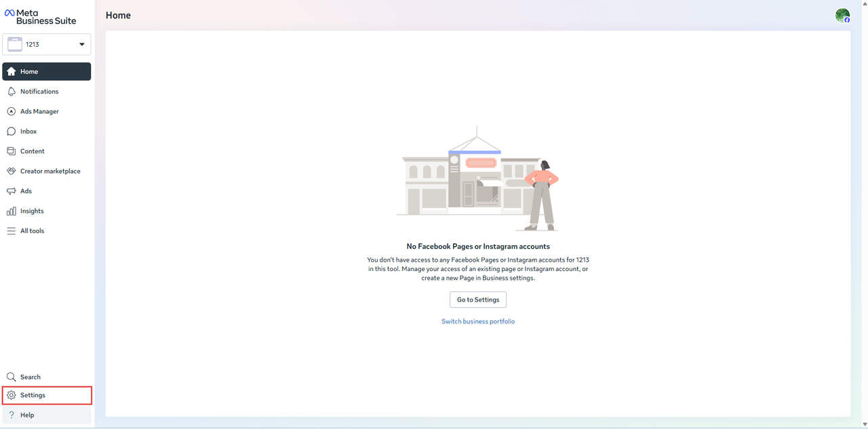Click the page scrollbar up arrow
The width and height of the screenshot is (868, 429).
[x=865, y=4]
